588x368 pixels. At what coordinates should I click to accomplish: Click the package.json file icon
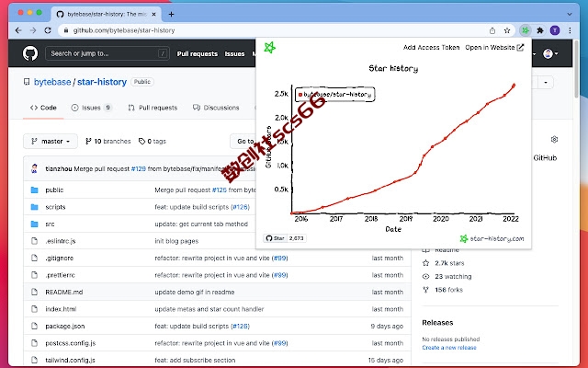(x=35, y=326)
